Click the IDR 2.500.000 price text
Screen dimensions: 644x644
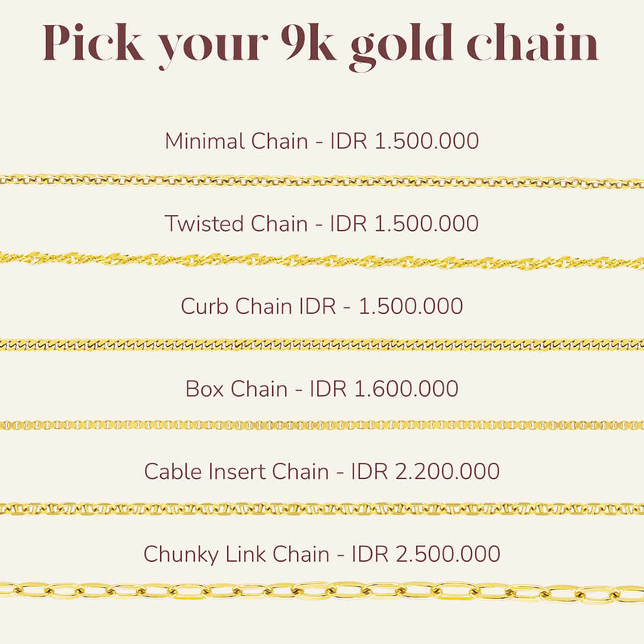coord(426,554)
